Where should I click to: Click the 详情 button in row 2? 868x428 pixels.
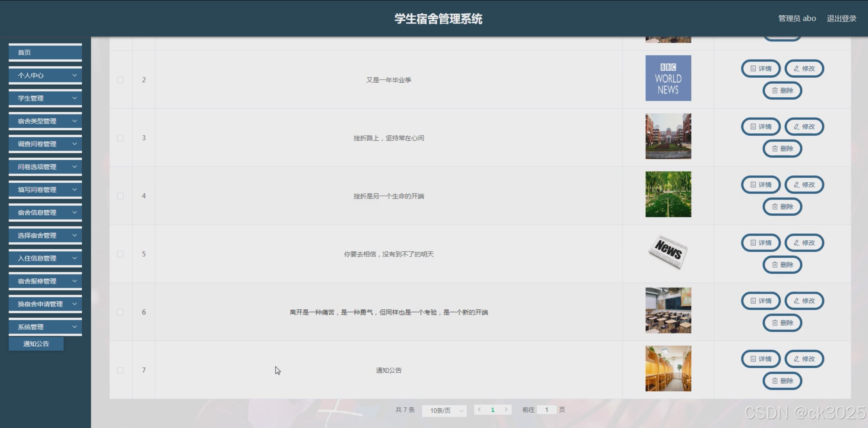pyautogui.click(x=760, y=68)
